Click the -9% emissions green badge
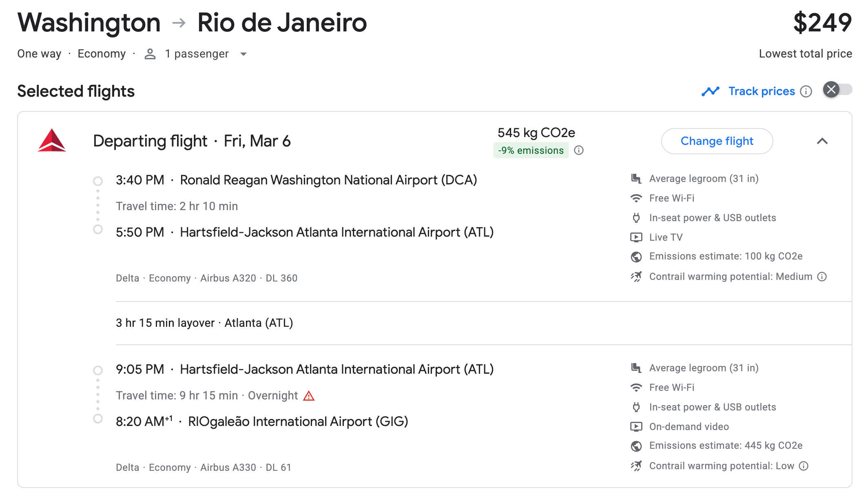The width and height of the screenshot is (868, 501). [531, 151]
